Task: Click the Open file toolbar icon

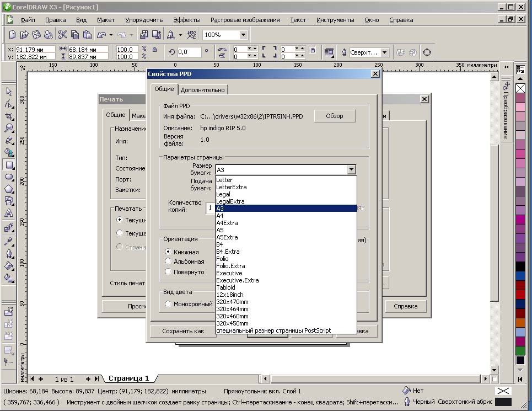Action: coord(24,35)
